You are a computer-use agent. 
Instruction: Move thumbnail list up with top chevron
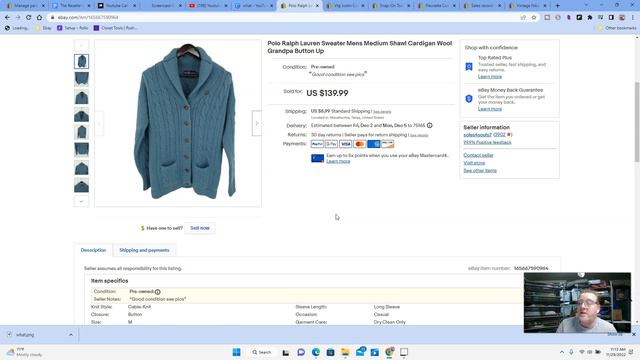point(81,45)
